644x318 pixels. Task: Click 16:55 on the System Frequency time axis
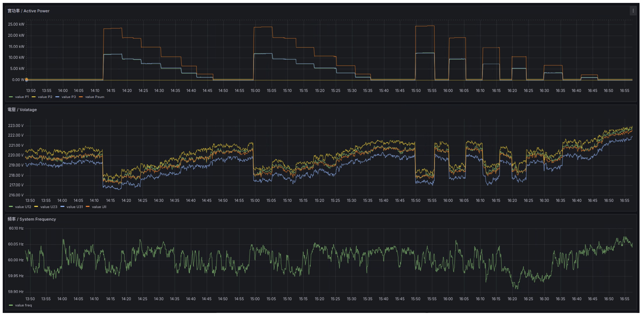click(x=625, y=299)
